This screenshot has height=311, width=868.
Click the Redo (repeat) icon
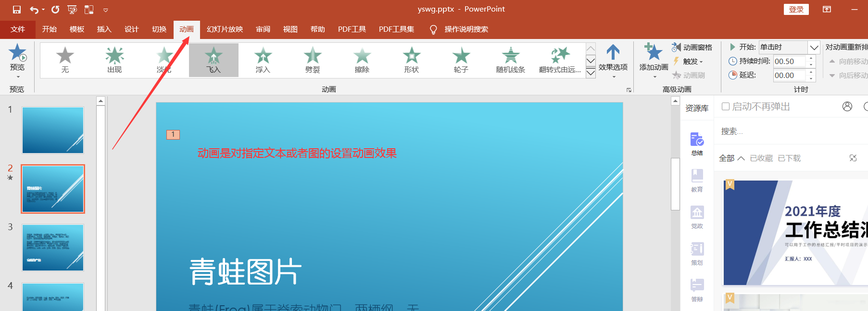[55, 10]
